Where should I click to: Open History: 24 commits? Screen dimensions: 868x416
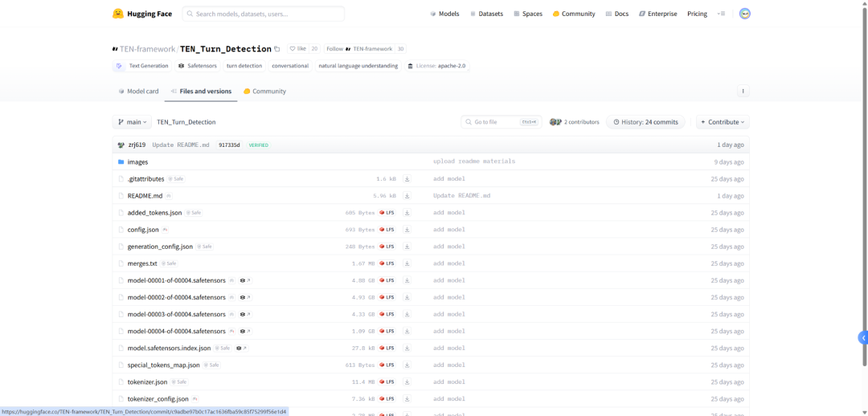645,122
